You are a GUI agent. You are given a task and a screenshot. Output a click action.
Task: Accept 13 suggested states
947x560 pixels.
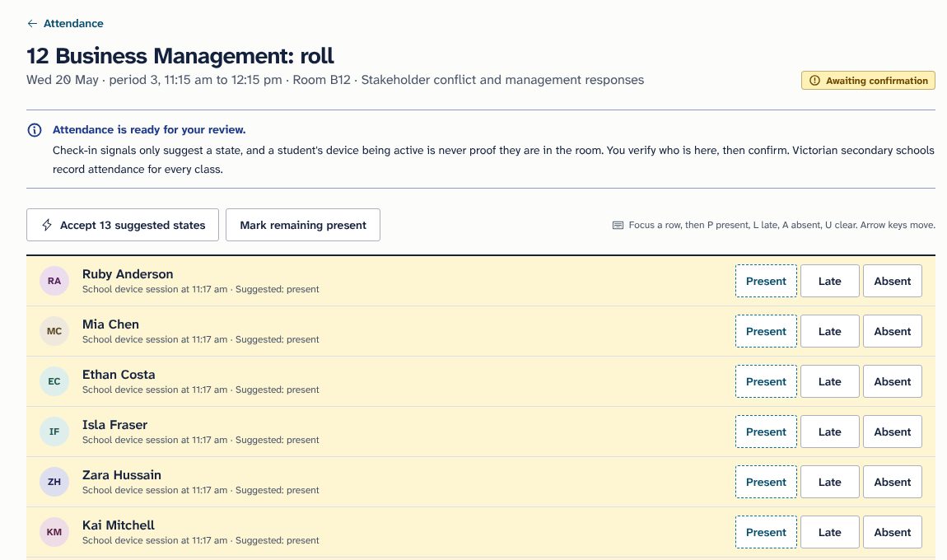pyautogui.click(x=123, y=225)
